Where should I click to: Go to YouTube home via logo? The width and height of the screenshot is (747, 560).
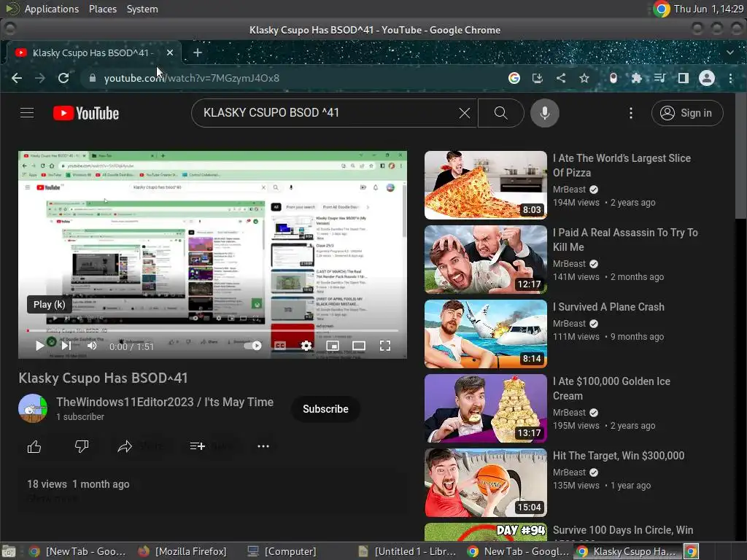click(86, 113)
